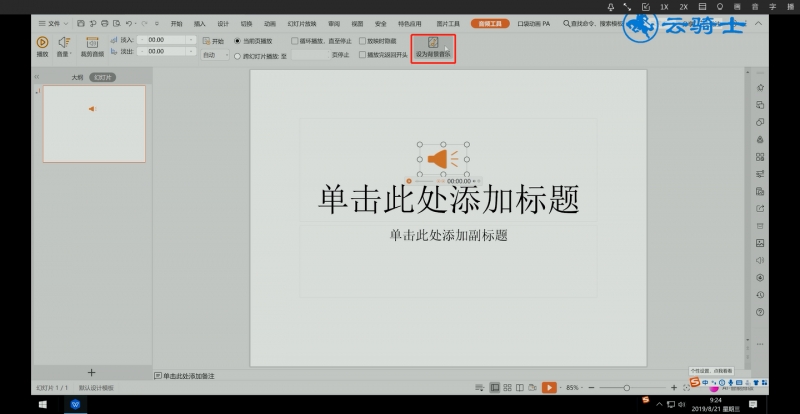Add a new slide with plus button
The height and width of the screenshot is (414, 800).
pyautogui.click(x=91, y=373)
